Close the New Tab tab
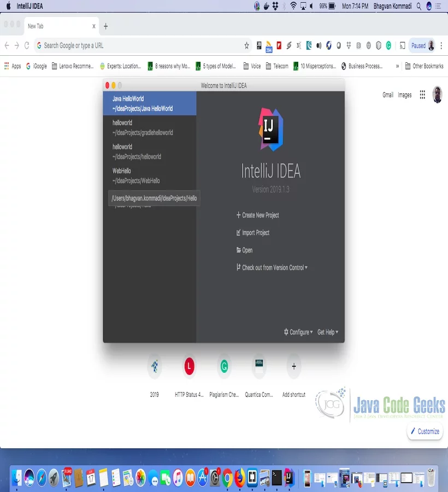 tap(94, 26)
